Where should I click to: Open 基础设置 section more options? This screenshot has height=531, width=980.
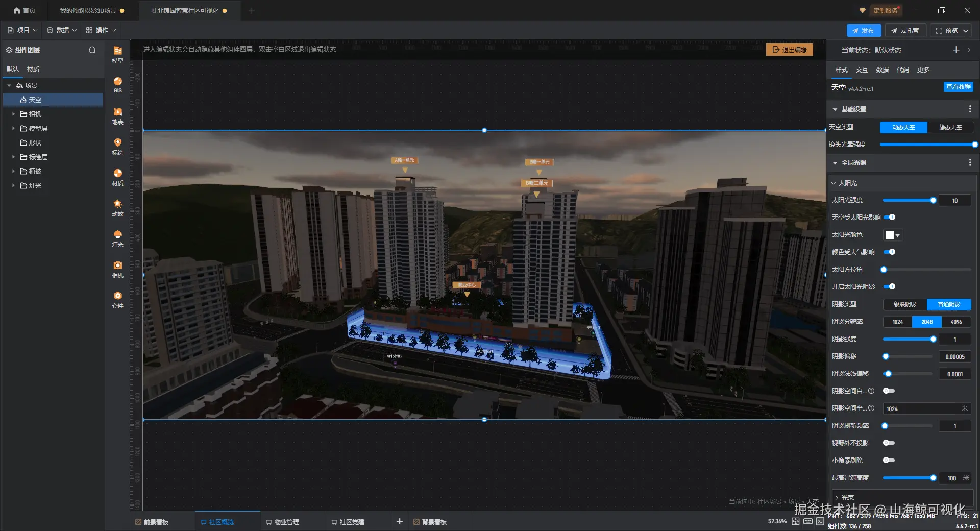click(x=970, y=109)
